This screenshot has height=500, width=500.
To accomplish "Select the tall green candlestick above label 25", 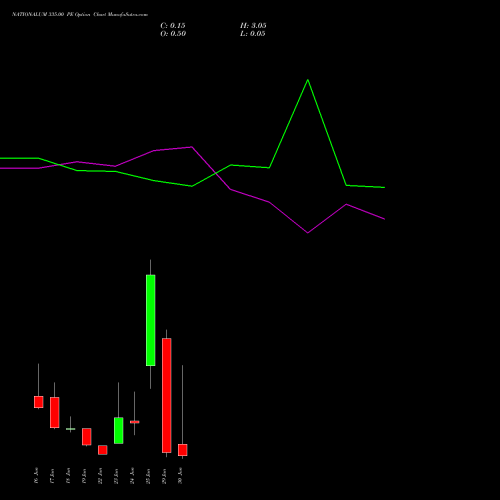I will tap(150, 320).
